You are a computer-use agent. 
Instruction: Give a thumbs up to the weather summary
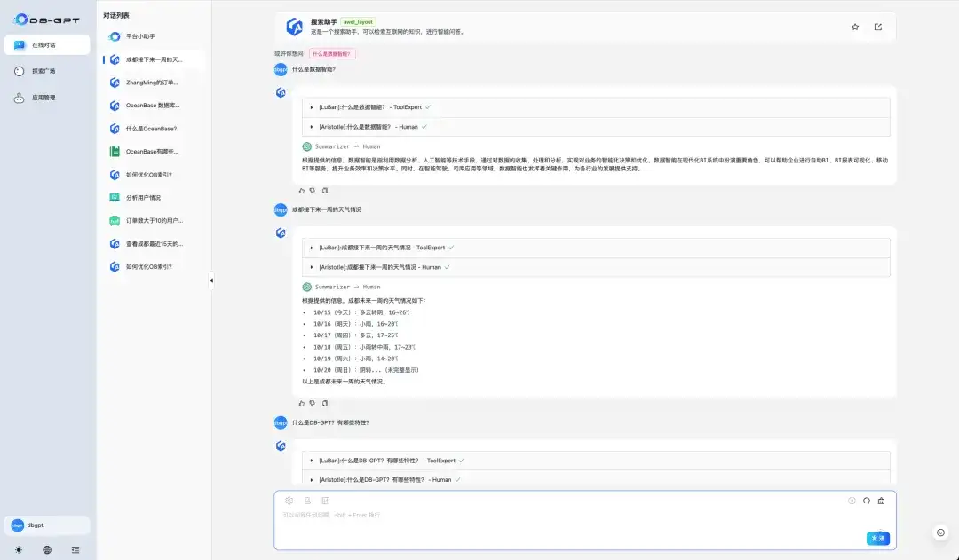pos(302,403)
